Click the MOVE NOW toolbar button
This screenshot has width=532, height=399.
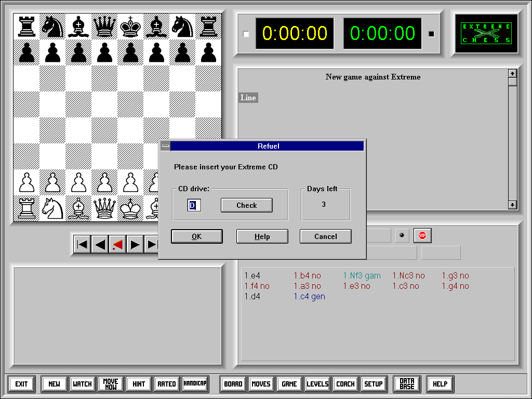[x=111, y=384]
